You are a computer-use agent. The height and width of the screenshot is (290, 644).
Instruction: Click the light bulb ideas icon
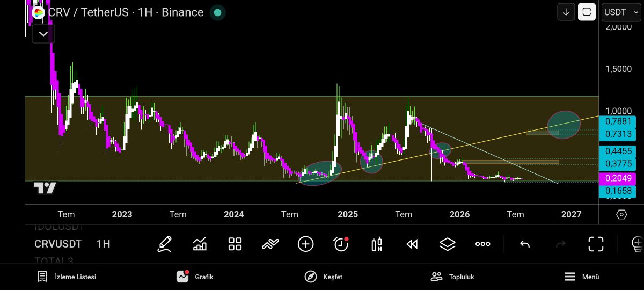pyautogui.click(x=637, y=244)
